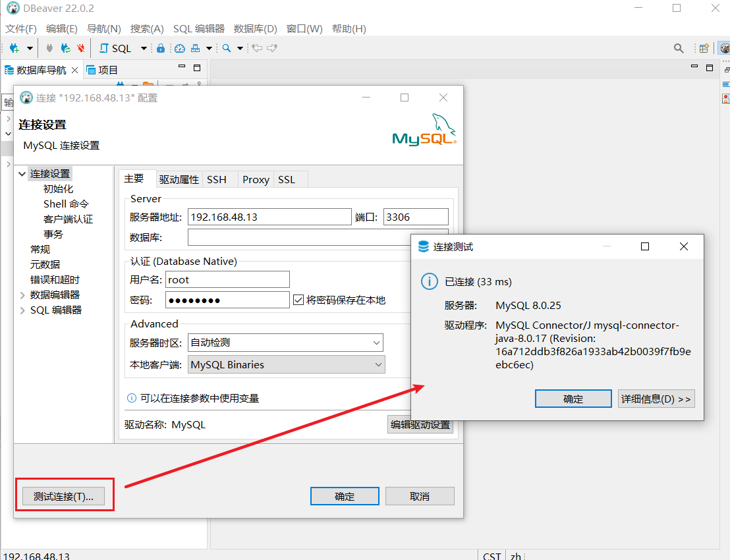
Task: Expand the SQL 编辑器 tree node
Action: [22, 310]
